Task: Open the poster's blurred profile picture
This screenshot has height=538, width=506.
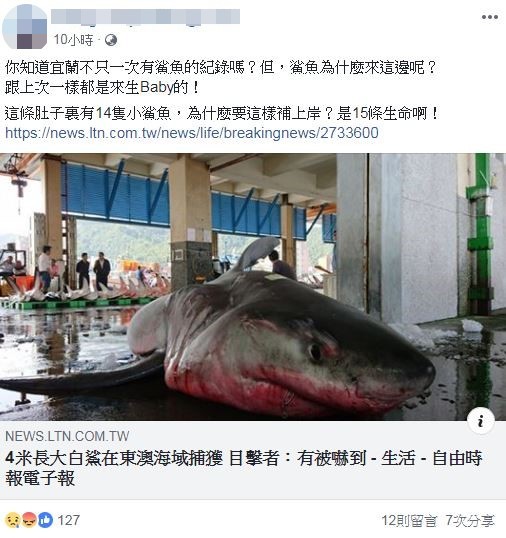Action: coord(25,27)
